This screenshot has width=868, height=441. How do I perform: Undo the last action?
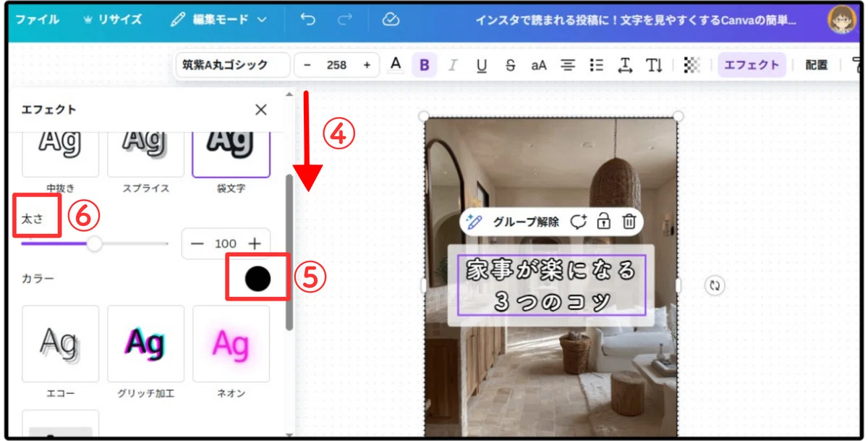coord(308,20)
